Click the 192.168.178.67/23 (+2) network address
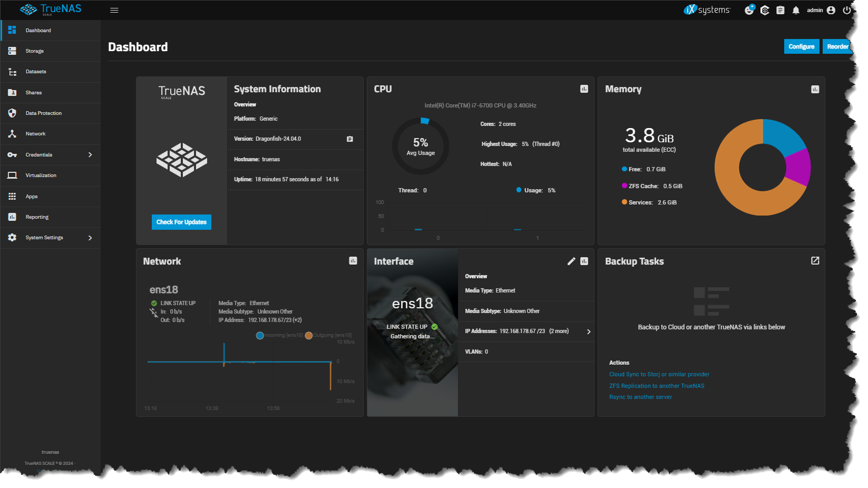 click(x=275, y=320)
